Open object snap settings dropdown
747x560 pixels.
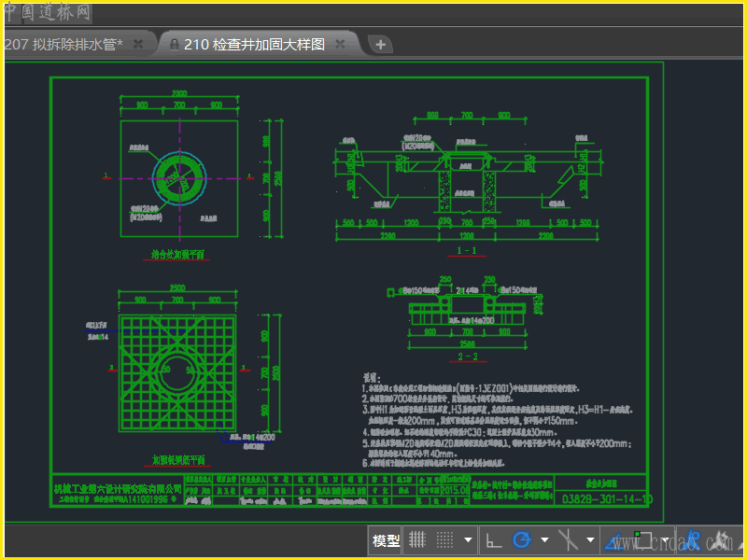666,540
